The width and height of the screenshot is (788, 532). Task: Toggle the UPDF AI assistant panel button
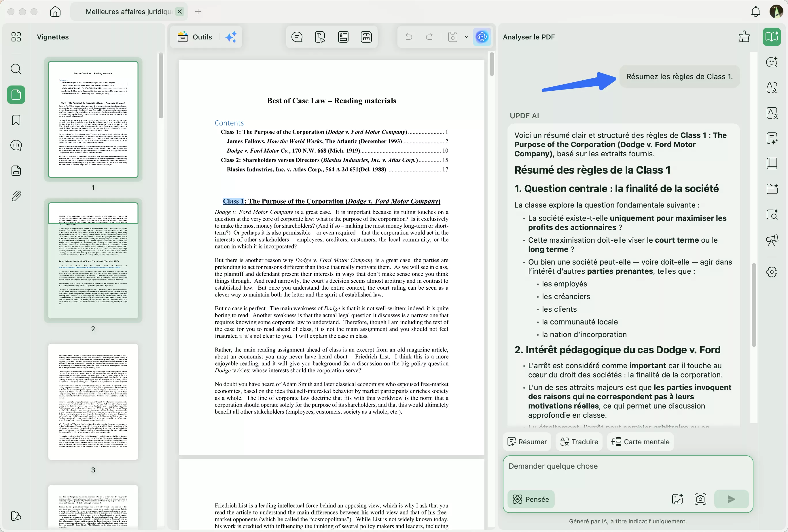[x=482, y=37]
